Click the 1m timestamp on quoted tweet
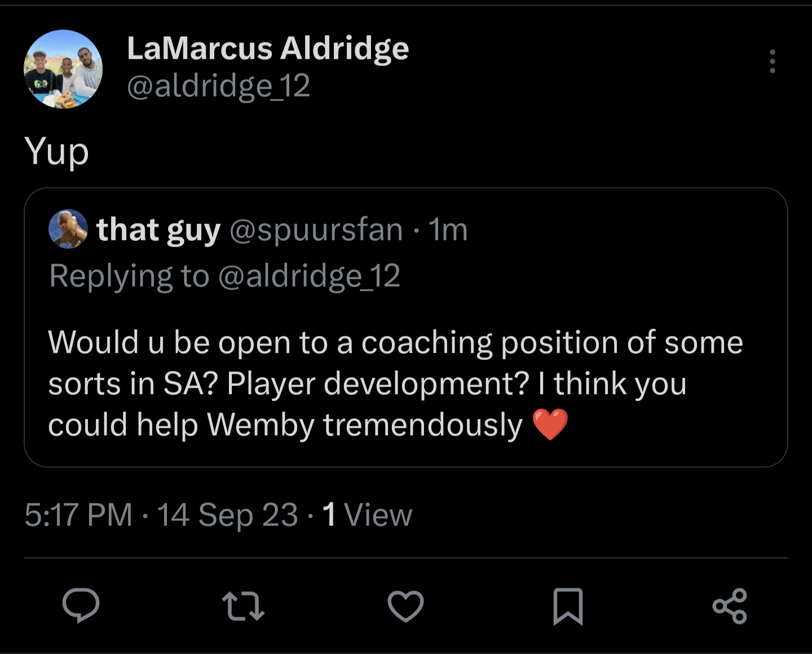This screenshot has height=654, width=812. 448,230
